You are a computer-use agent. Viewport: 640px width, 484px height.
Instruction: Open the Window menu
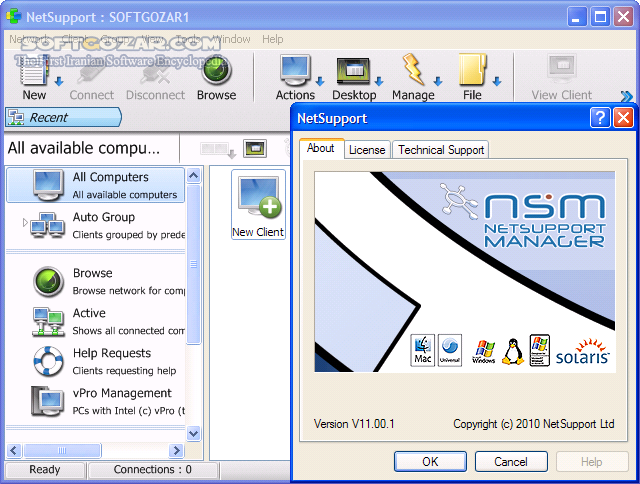pos(231,39)
